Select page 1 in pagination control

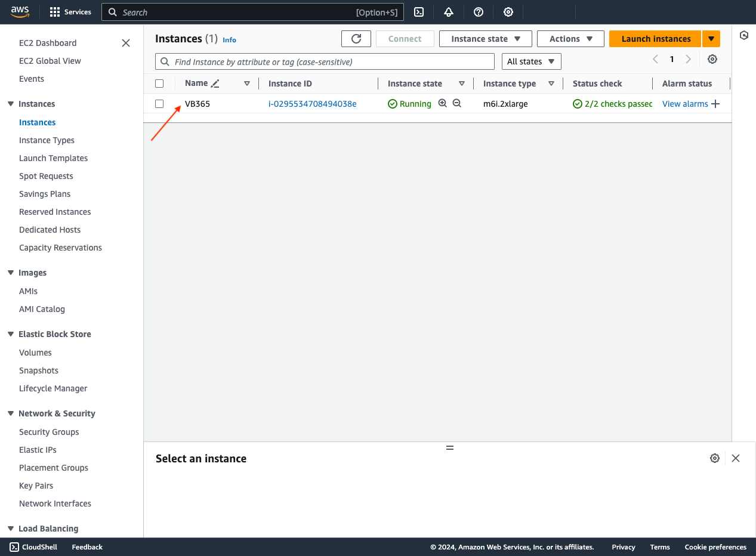(671, 59)
